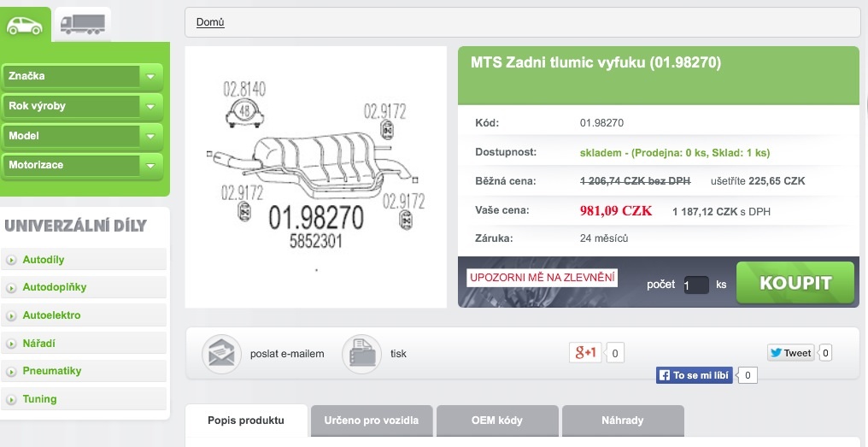
Task: Switch to the truck category icon
Action: [82, 25]
